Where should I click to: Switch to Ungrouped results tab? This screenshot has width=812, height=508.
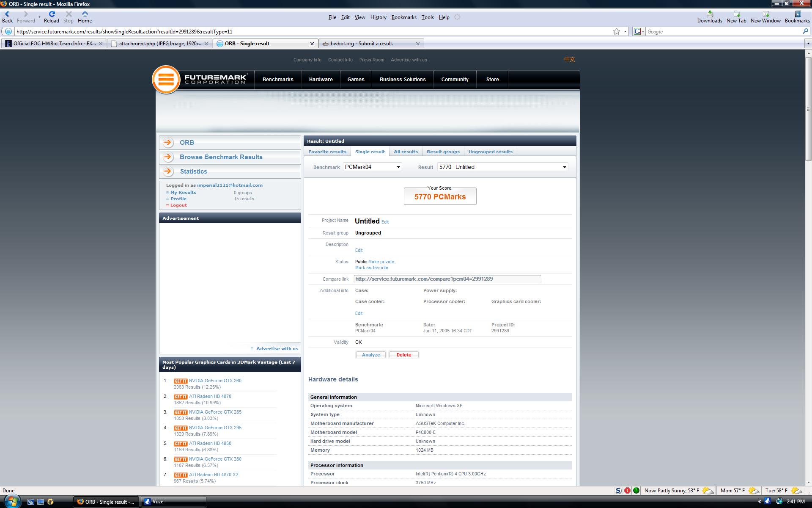click(x=490, y=152)
